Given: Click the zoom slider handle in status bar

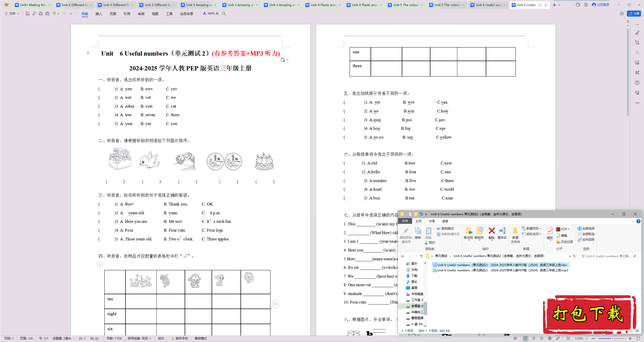Looking at the screenshot, I should (612, 338).
